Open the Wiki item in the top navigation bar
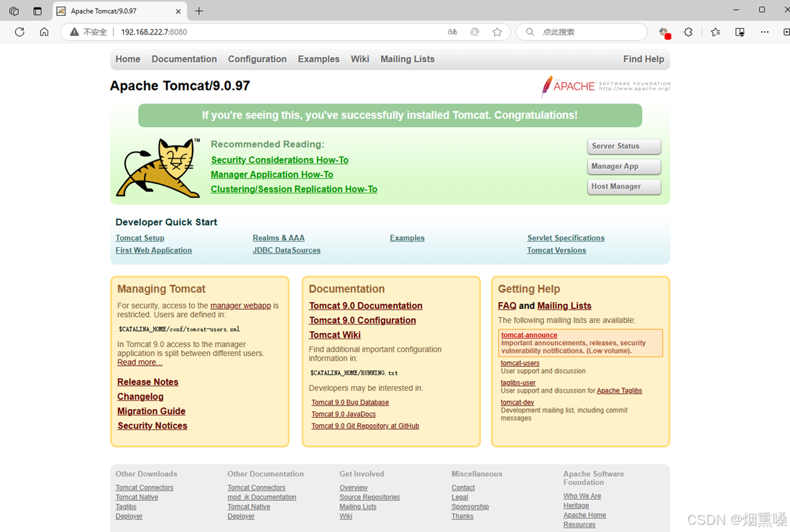The width and height of the screenshot is (790, 532). tap(359, 59)
